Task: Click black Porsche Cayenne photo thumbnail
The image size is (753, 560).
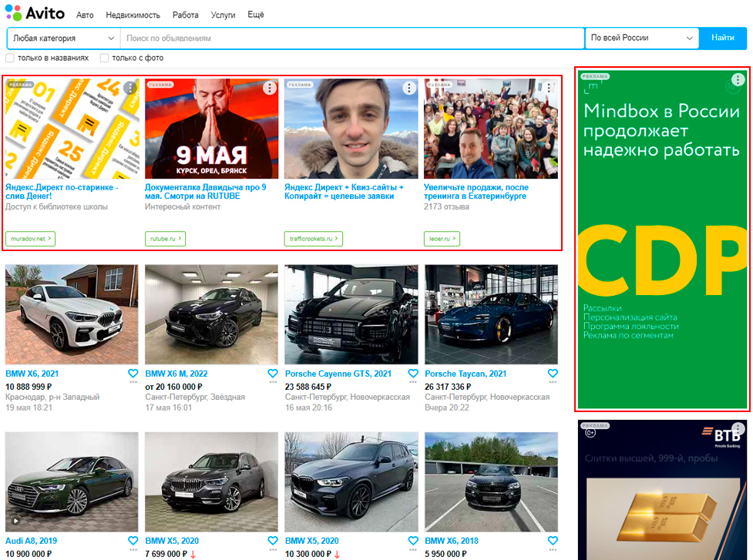Action: 351,314
